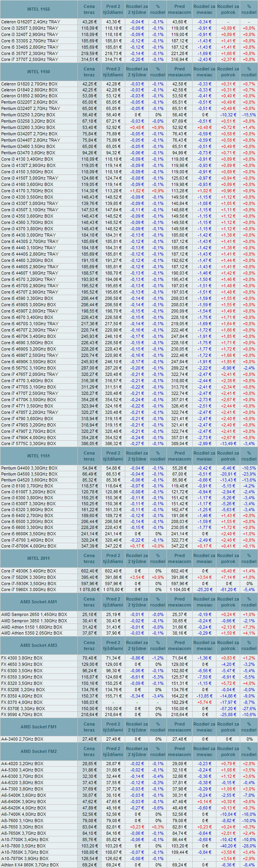Screen dimensions: 258x868
Task: Click the -15,5% half-year change for Pentium G3250
Action: [x=249, y=115]
